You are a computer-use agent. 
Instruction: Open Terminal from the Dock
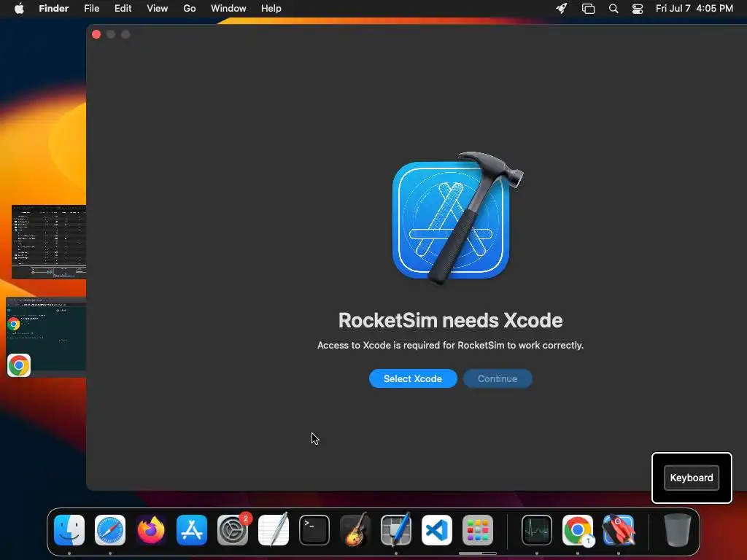click(x=314, y=530)
